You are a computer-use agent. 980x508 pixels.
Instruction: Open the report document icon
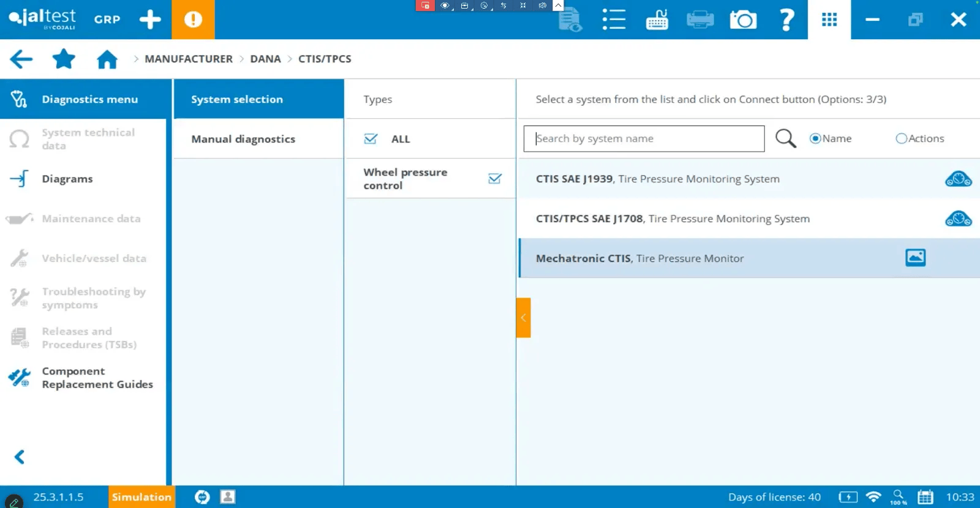click(x=570, y=20)
